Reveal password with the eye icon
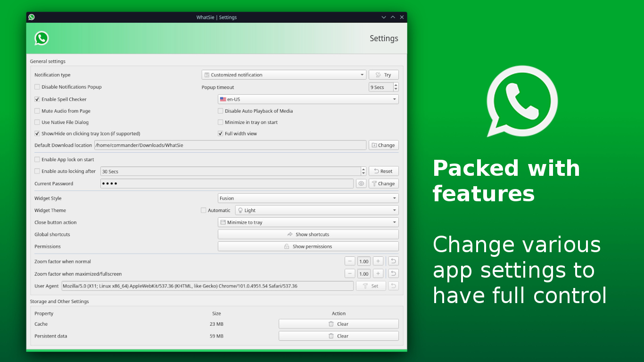Screen dimensions: 644x362 pos(361,184)
